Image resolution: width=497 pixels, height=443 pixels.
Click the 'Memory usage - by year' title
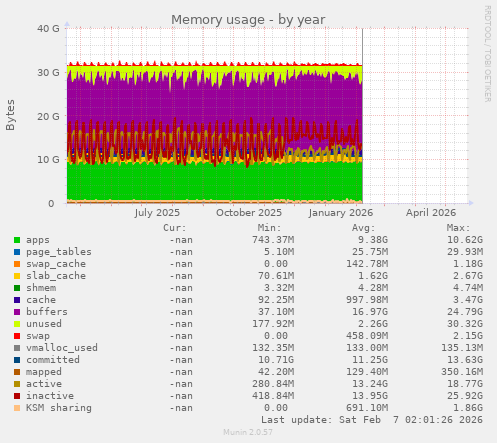click(248, 20)
